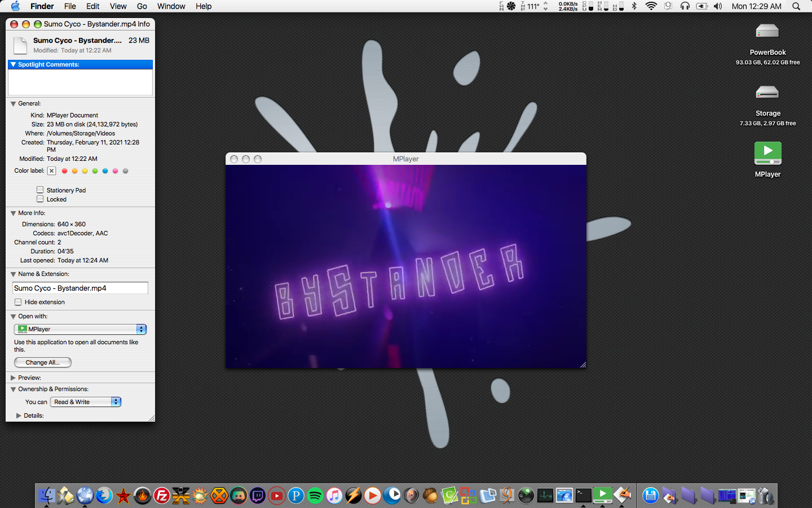Viewport: 812px width, 508px height.
Task: Open the Apple menu
Action: [x=15, y=6]
